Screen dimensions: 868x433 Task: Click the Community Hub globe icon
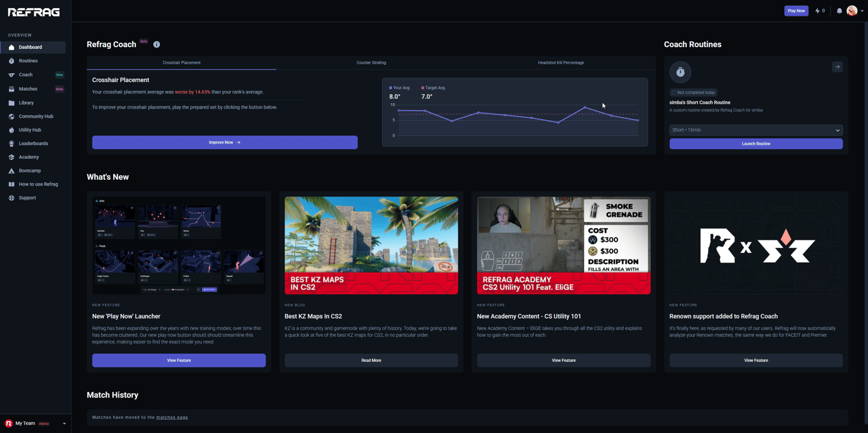(x=11, y=116)
